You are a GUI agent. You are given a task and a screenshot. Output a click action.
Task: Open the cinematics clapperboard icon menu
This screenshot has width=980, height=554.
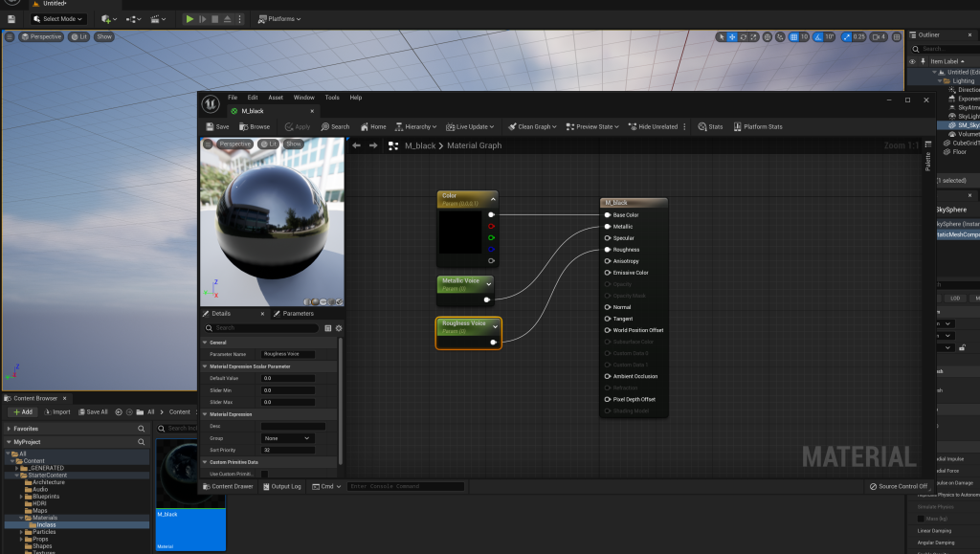tap(158, 19)
